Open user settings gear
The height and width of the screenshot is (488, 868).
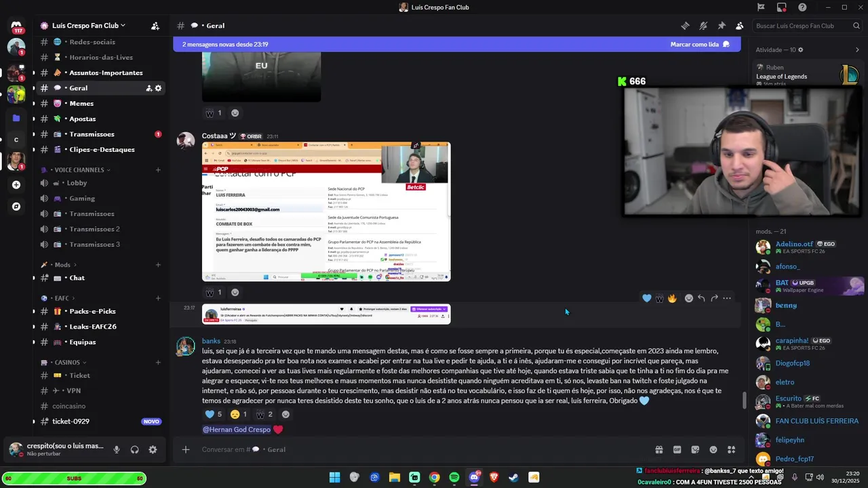click(x=153, y=449)
